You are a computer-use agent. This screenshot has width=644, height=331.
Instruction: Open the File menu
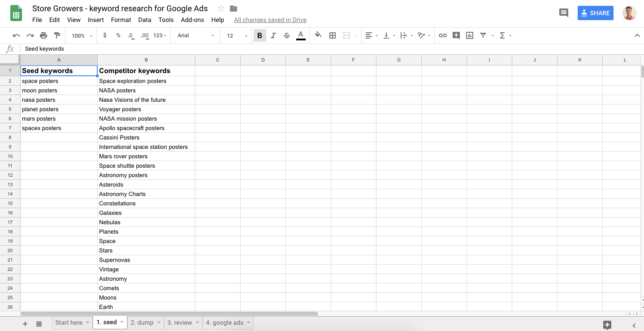(x=37, y=20)
